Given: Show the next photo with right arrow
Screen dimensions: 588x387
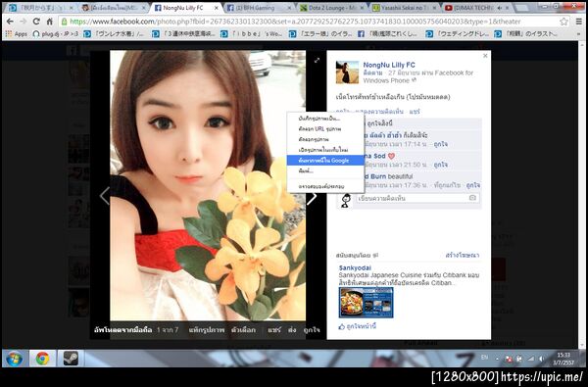Looking at the screenshot, I should point(312,197).
